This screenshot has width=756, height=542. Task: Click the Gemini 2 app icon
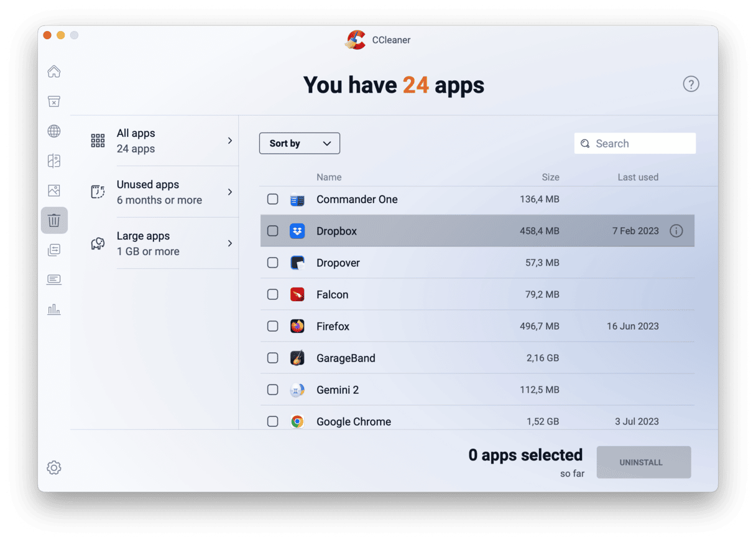(x=297, y=390)
